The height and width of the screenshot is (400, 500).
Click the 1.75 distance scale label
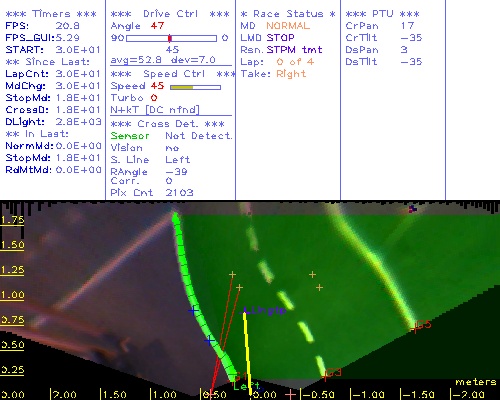pos(12,220)
